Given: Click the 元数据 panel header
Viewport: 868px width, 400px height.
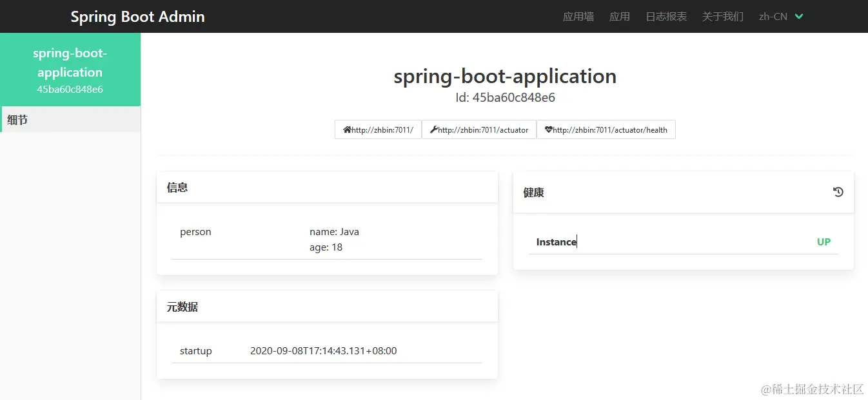Looking at the screenshot, I should point(327,307).
